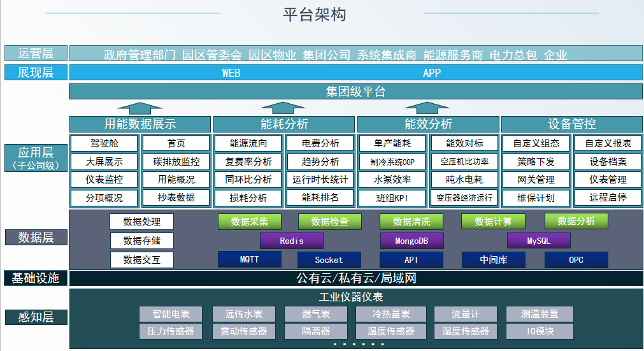Select the 集团级平台 bar
The height and width of the screenshot is (351, 644).
(355, 92)
